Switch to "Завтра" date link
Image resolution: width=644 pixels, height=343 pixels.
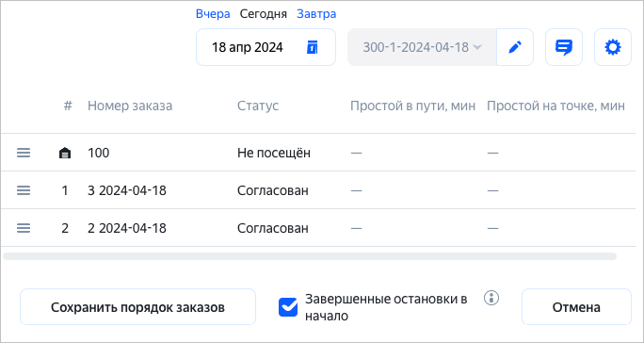point(316,14)
